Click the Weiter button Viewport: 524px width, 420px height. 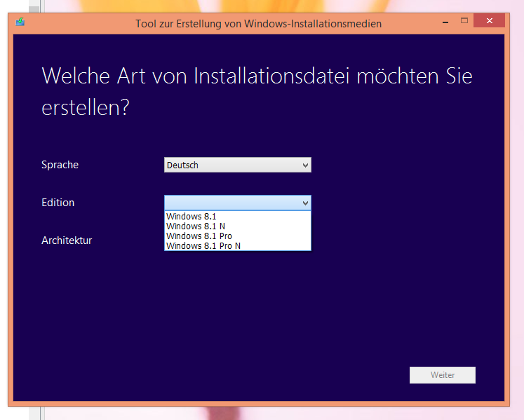(x=443, y=375)
